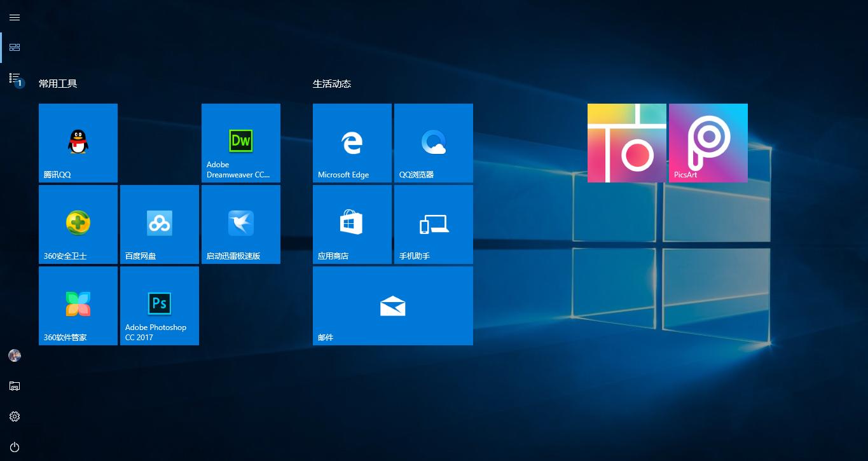
Task: Launch Adobe Photoshop CC 2017 tile
Action: pos(160,305)
